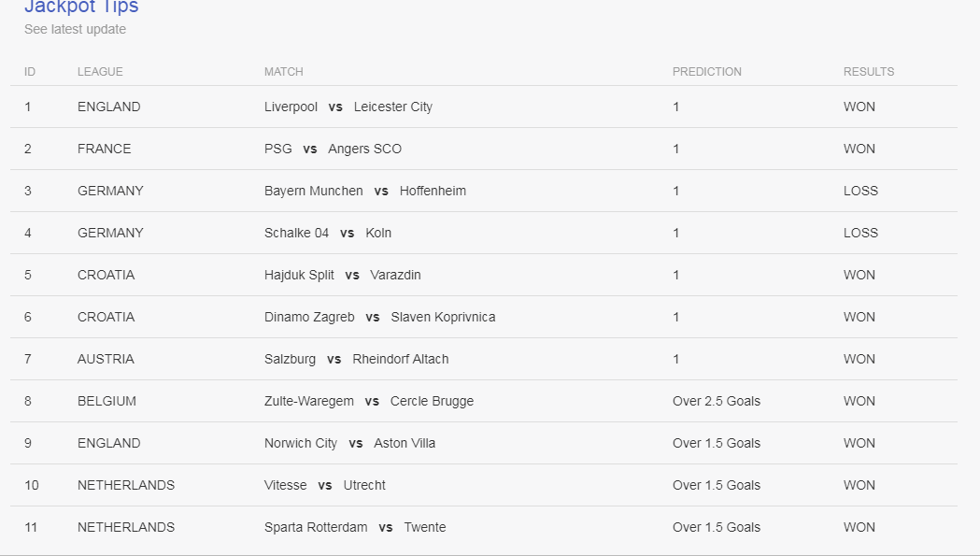Select Sparta Rotterdam vs Twente match
The width and height of the screenshot is (980, 556).
pos(355,527)
